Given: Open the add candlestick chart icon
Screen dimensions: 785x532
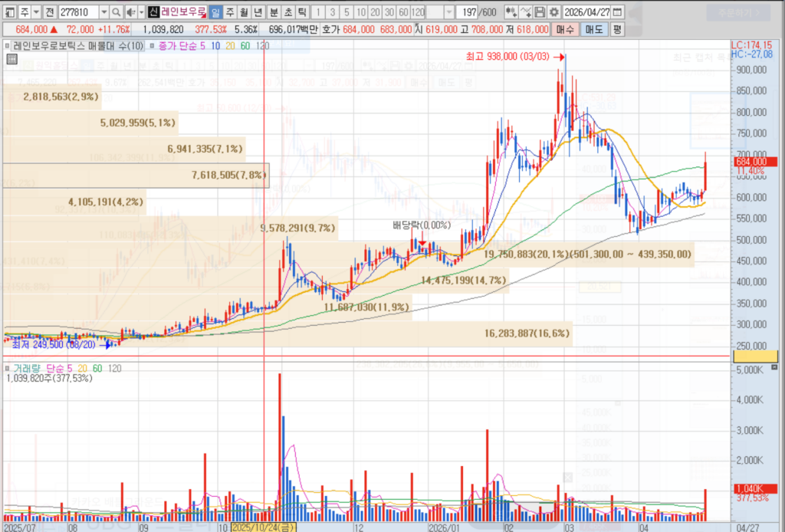Looking at the screenshot, I should (511, 12).
